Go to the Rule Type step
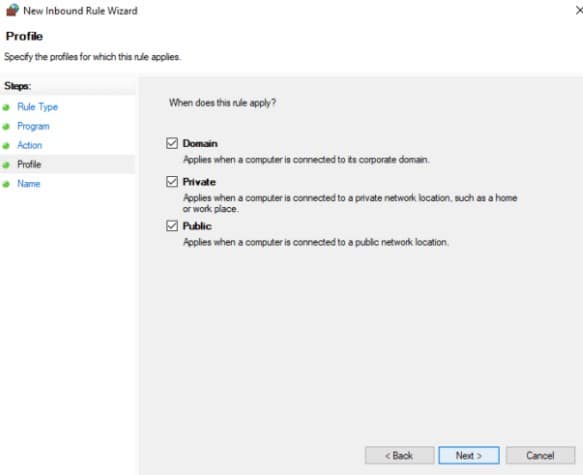 coord(38,107)
